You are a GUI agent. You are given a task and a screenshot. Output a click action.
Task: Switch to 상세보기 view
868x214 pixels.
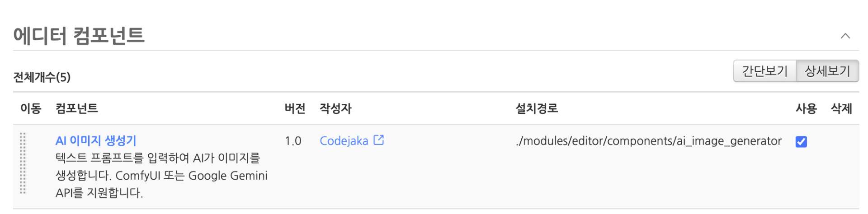tap(827, 71)
